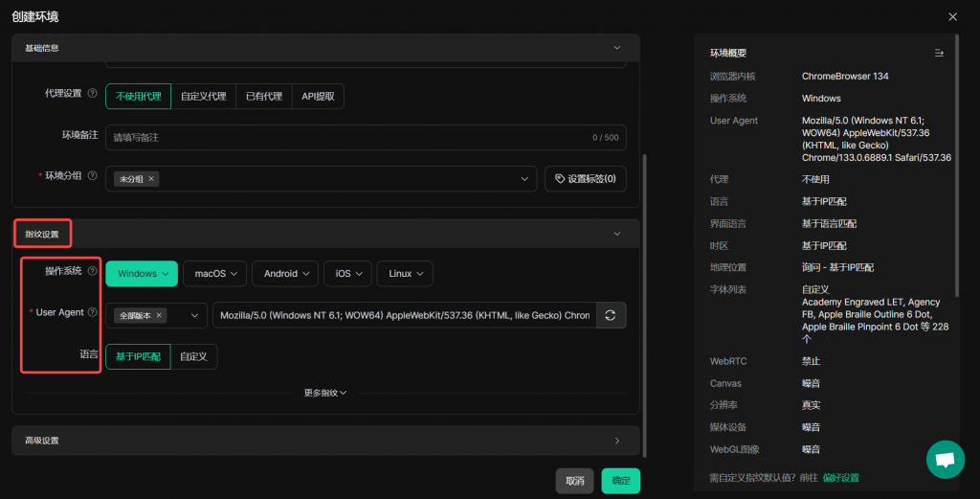
Task: Expand the 高级设置 section
Action: [325, 441]
